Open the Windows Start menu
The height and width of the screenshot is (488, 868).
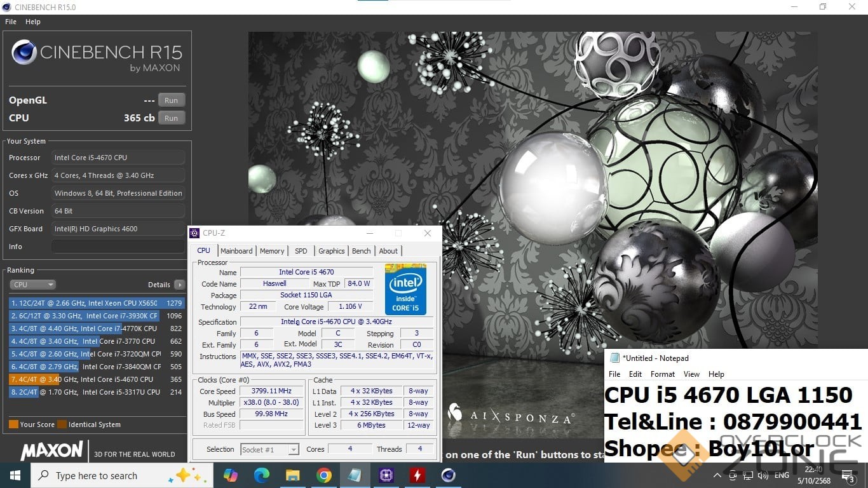(x=15, y=475)
